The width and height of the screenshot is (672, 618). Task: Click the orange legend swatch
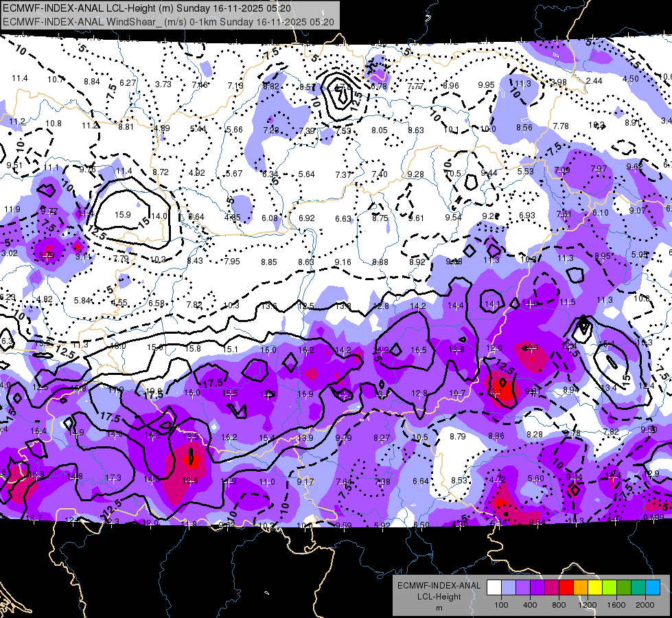click(581, 588)
